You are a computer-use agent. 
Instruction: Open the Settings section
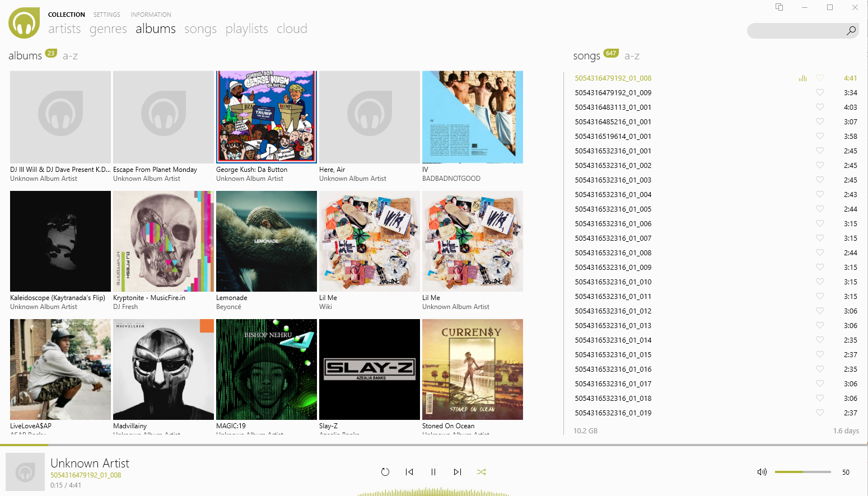pos(106,15)
